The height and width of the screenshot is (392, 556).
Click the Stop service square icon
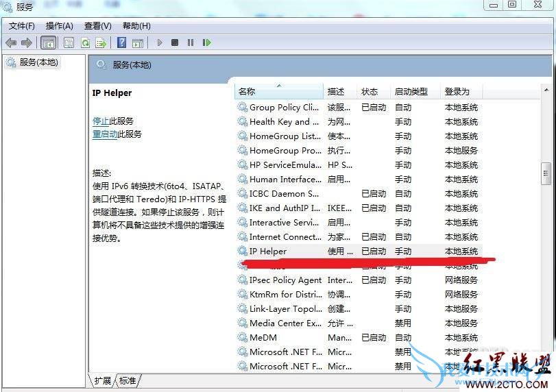175,42
